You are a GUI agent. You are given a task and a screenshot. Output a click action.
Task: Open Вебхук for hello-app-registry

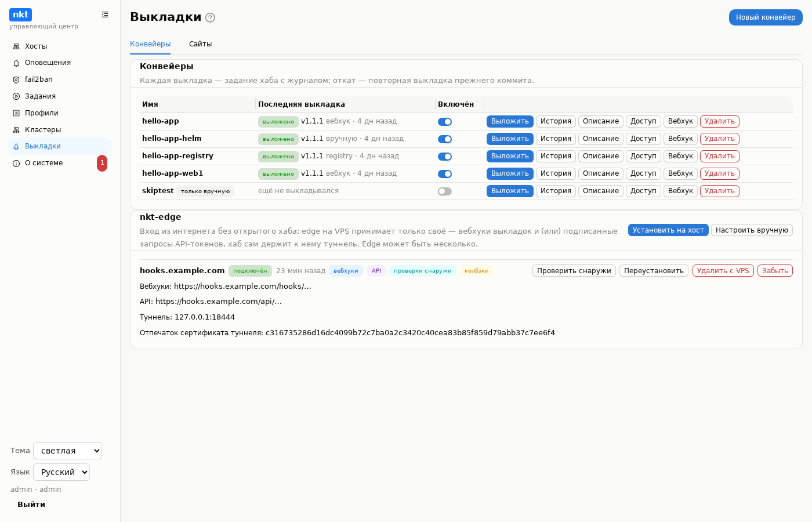click(x=680, y=156)
